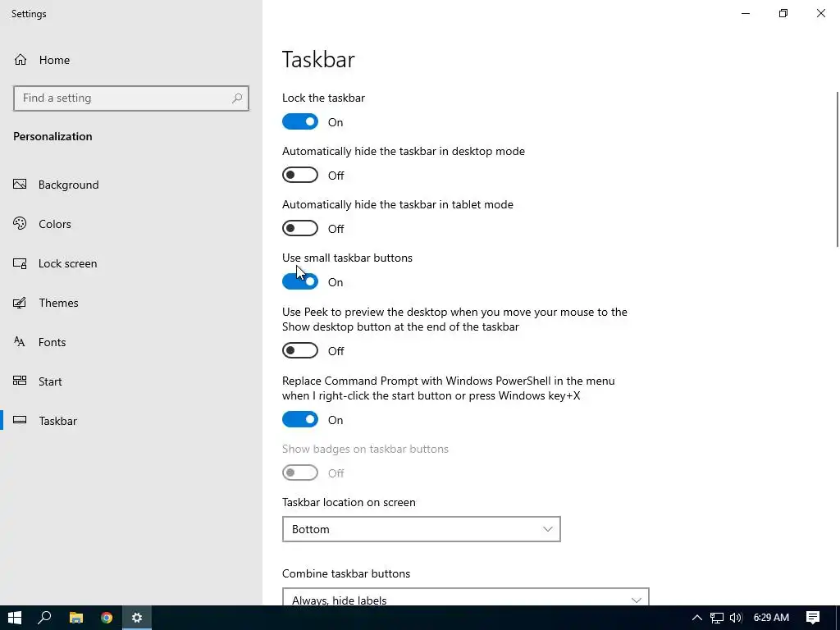
Task: Click the Settings gear on the taskbar
Action: 137,618
